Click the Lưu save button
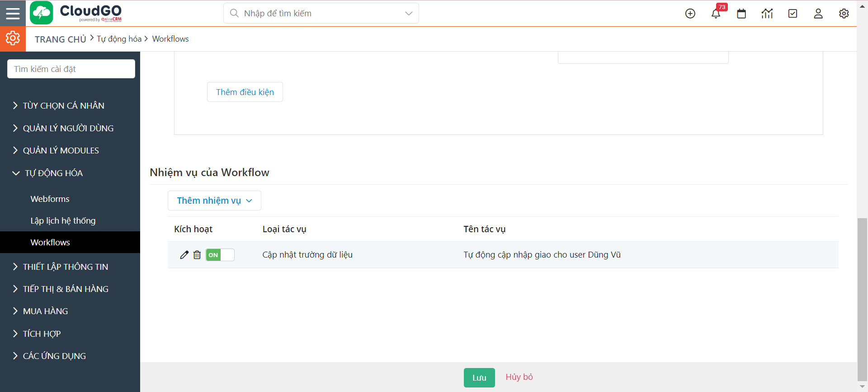This screenshot has height=392, width=868. tap(479, 378)
